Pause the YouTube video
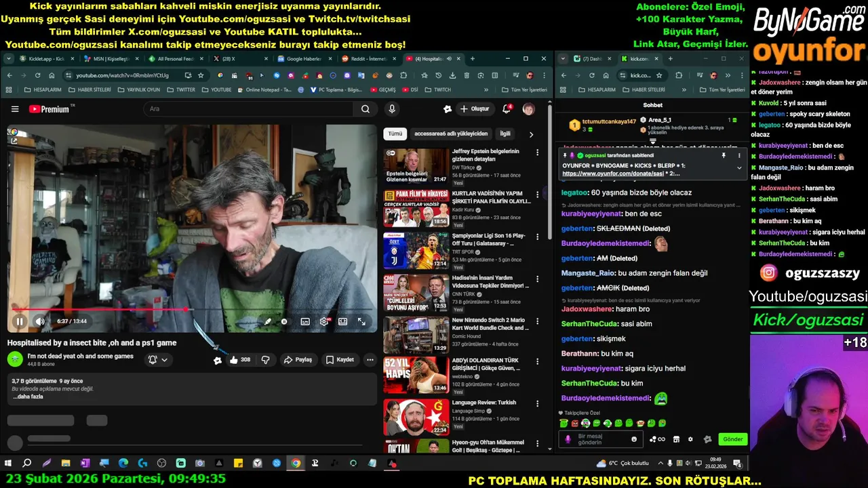The height and width of the screenshot is (488, 868). tap(20, 321)
